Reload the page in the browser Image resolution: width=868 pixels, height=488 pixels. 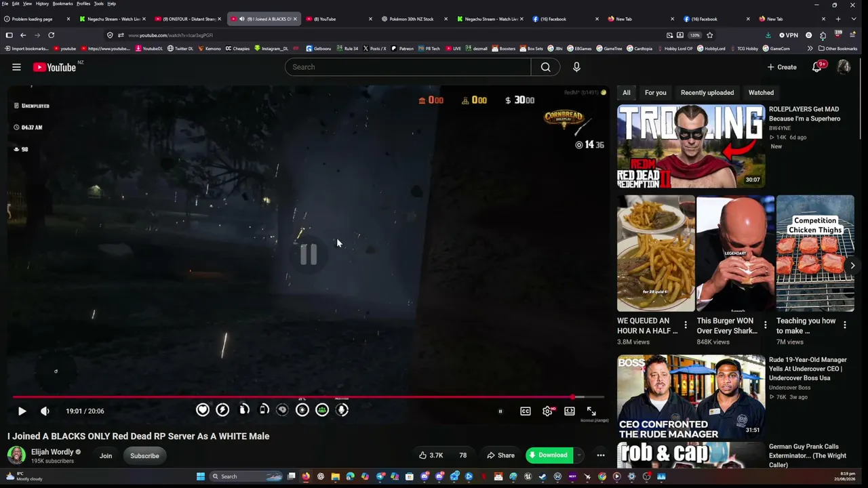51,35
